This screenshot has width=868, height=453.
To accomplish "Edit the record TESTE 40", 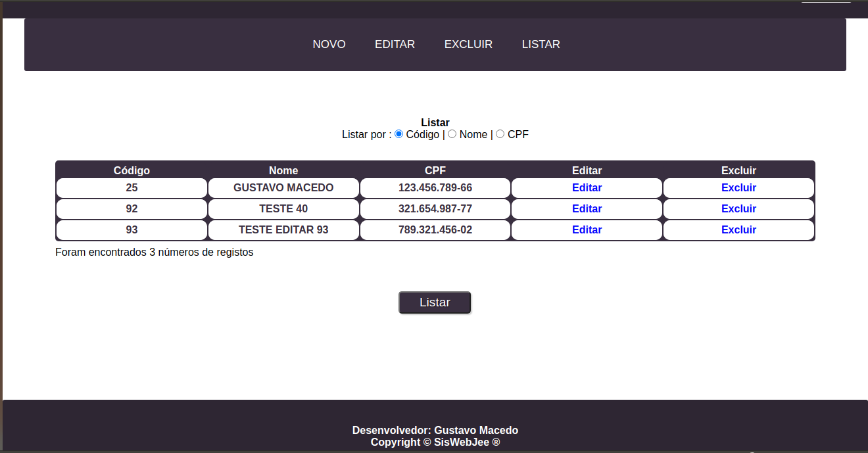I will tap(587, 208).
